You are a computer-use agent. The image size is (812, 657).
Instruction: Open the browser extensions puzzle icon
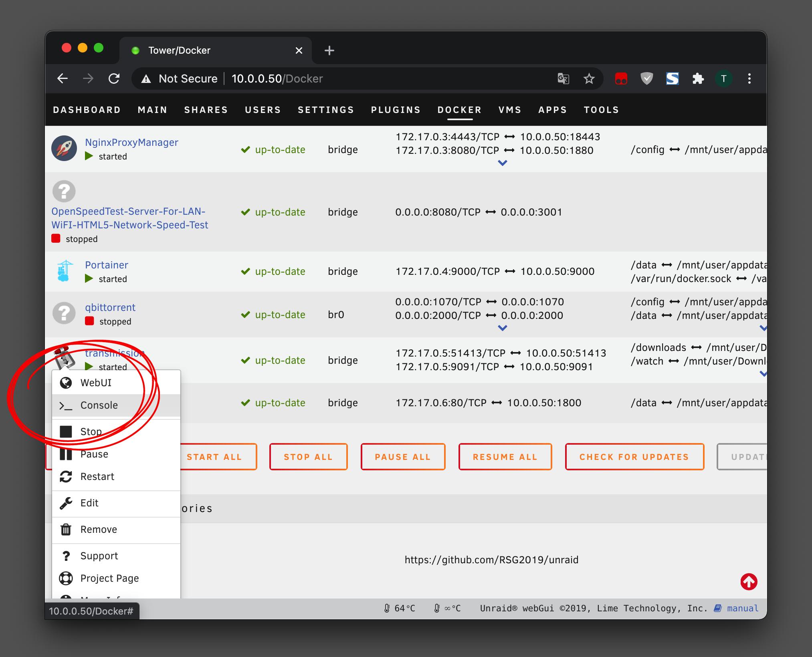point(698,79)
